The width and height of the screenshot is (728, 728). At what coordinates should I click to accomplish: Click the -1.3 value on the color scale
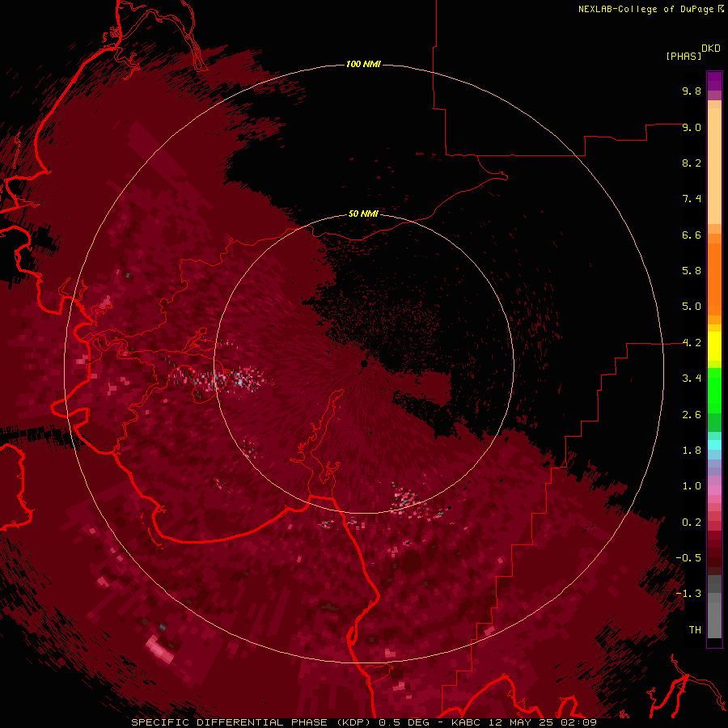[x=688, y=594]
